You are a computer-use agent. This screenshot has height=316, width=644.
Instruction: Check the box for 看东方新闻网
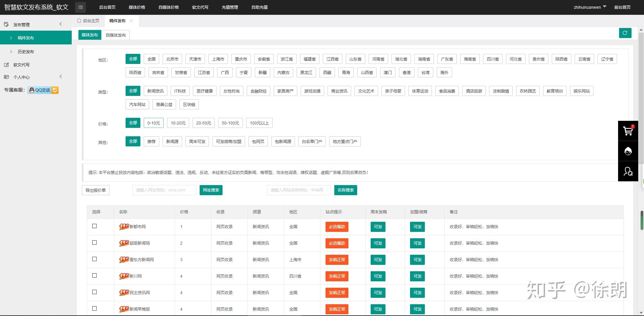click(x=95, y=259)
